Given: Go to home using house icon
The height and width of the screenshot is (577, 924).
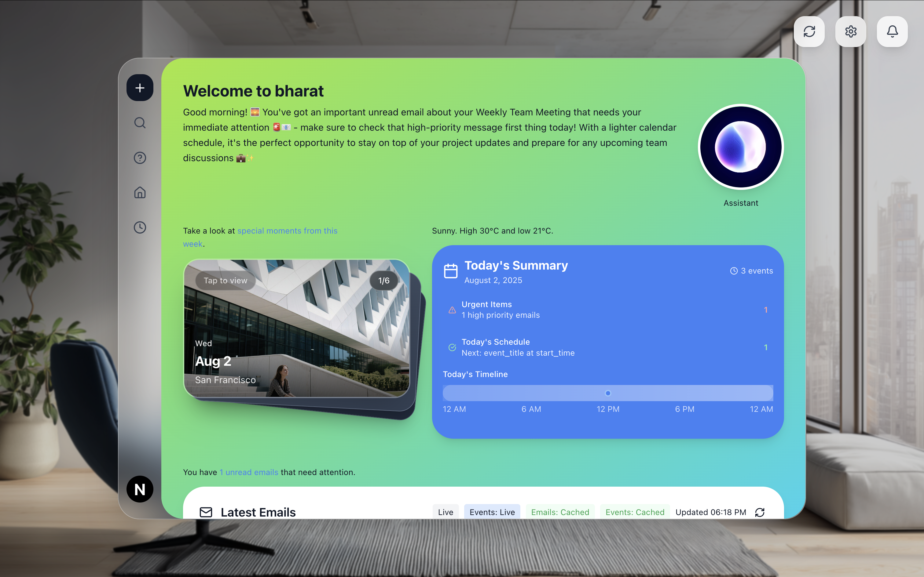Looking at the screenshot, I should 140,192.
